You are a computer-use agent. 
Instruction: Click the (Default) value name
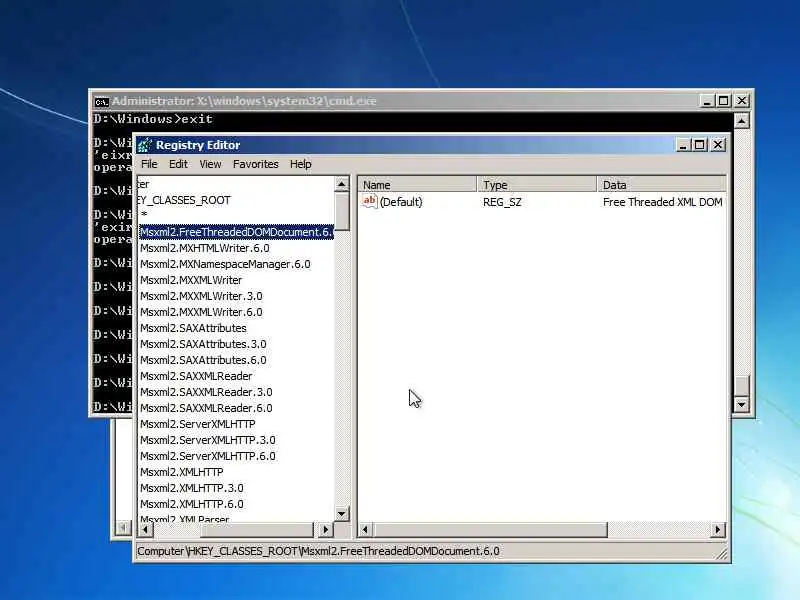point(401,202)
